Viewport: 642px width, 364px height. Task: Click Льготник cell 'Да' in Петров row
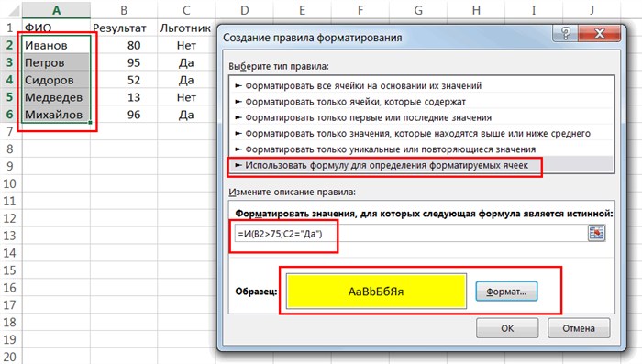186,62
